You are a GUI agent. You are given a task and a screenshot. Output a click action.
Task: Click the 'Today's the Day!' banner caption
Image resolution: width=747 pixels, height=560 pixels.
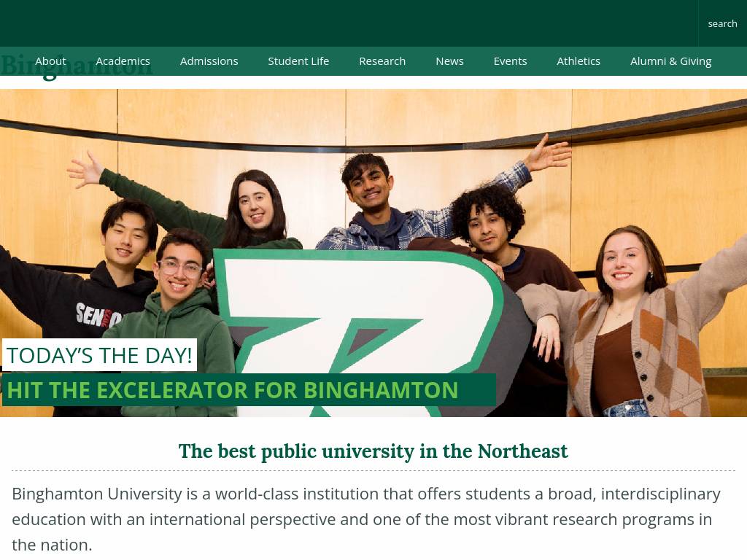99,355
